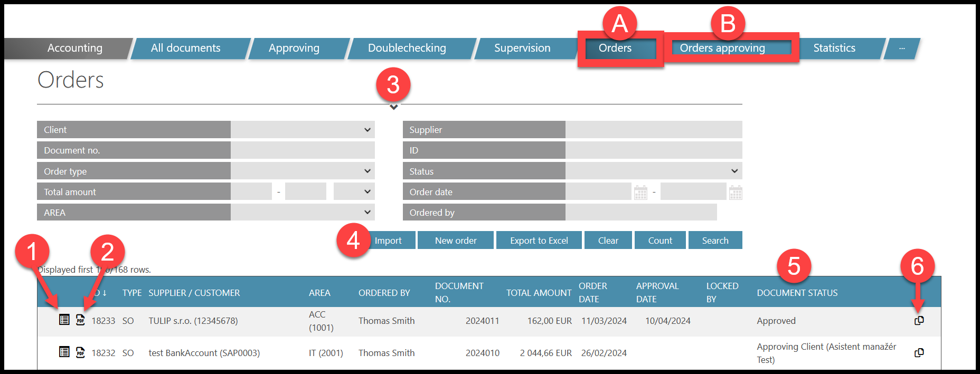
Task: Expand the Client dropdown
Action: tap(303, 130)
